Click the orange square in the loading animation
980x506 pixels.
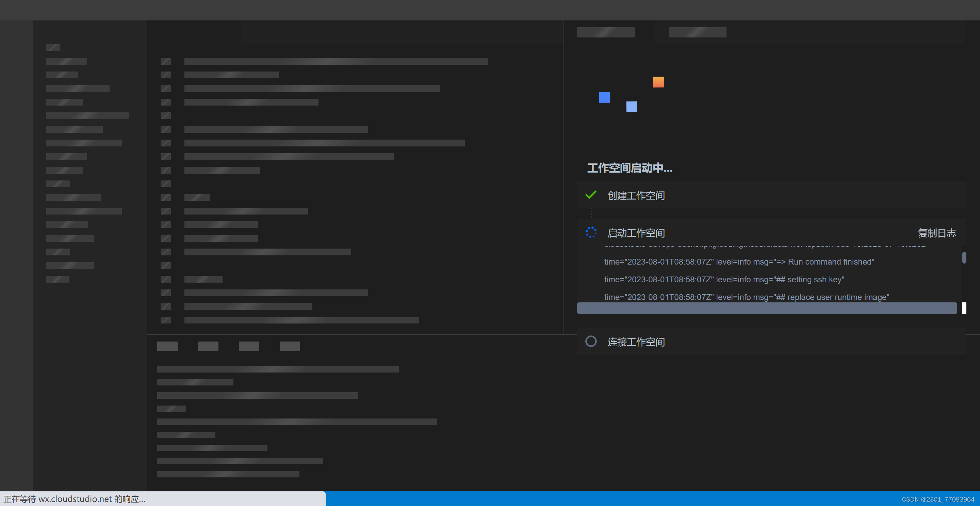click(658, 81)
